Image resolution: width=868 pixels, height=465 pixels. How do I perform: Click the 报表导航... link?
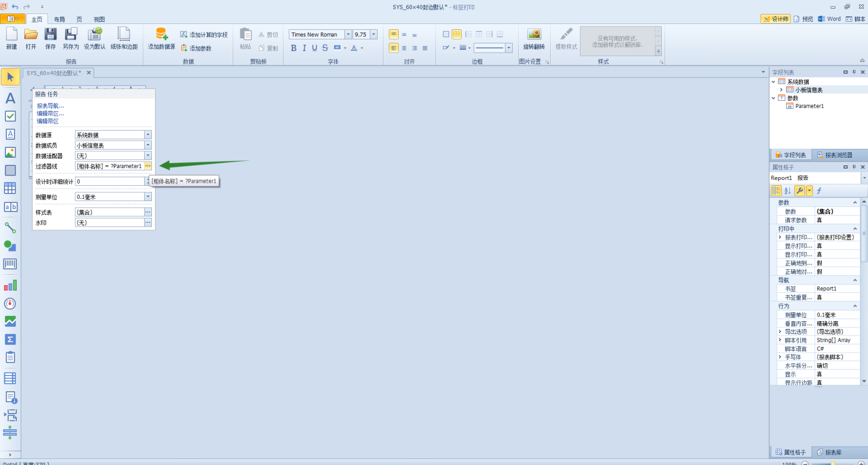(50, 106)
